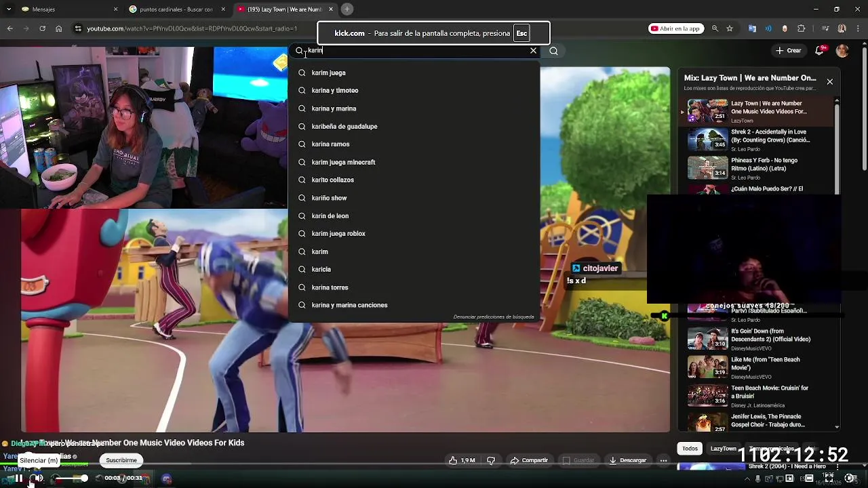Pick the suggestion "karina y marina"
The height and width of the screenshot is (488, 868).
coord(414,108)
